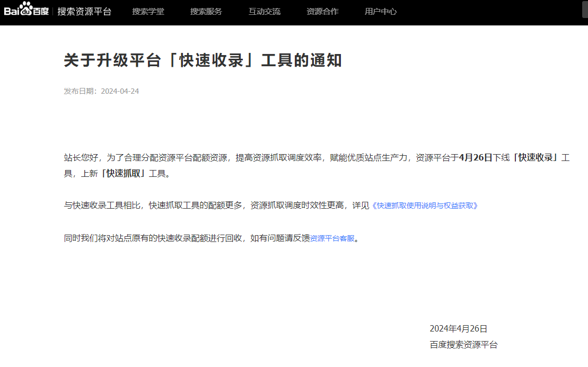Open the 资源合作 menu

[322, 12]
